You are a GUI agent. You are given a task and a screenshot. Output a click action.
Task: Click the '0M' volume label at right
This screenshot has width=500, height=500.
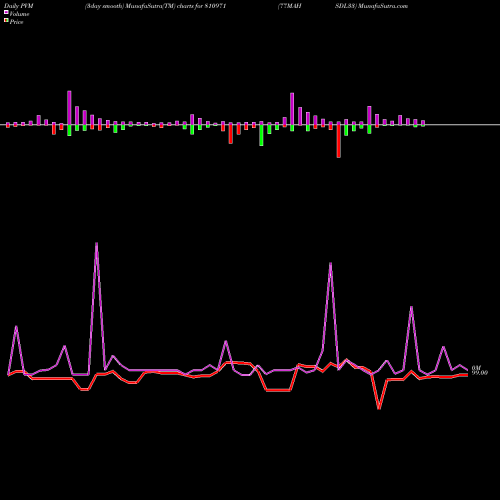point(475,368)
